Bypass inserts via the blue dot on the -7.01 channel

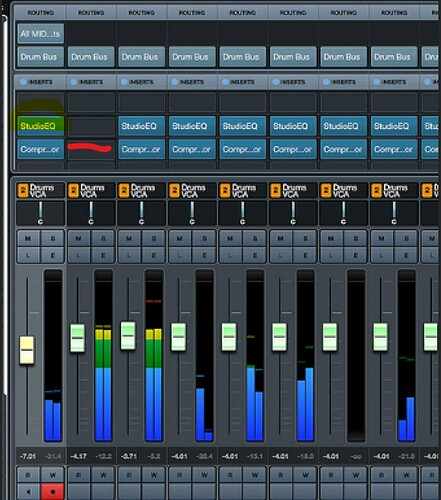pos(23,82)
